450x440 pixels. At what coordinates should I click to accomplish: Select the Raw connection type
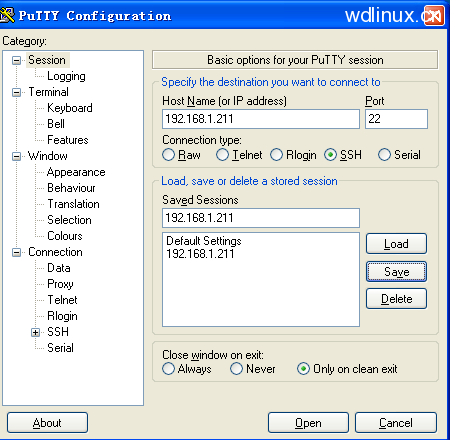click(168, 155)
